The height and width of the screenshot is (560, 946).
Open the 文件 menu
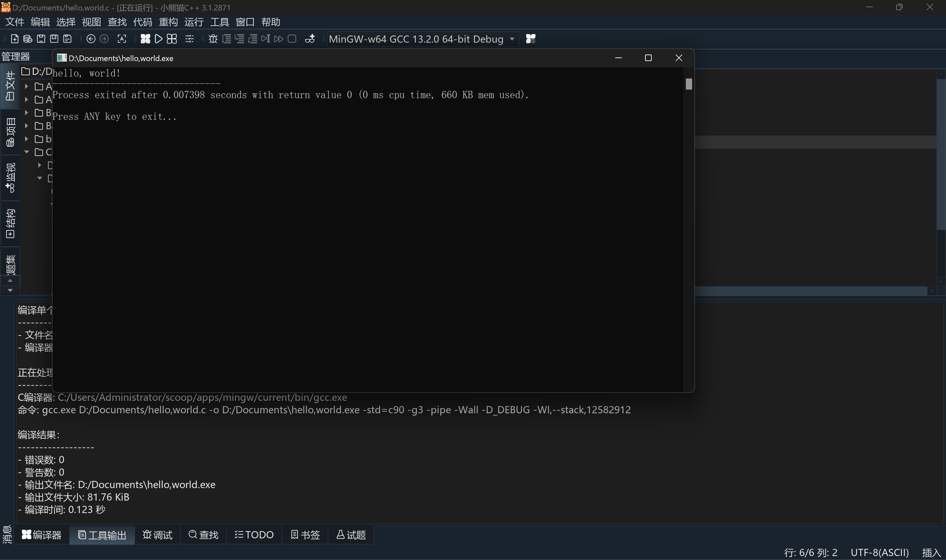[x=15, y=22]
